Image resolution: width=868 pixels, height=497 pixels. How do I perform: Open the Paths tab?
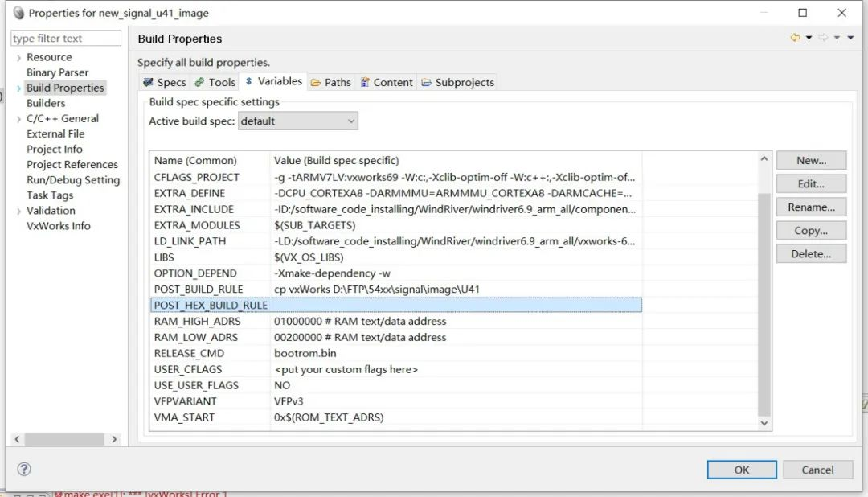(x=330, y=82)
